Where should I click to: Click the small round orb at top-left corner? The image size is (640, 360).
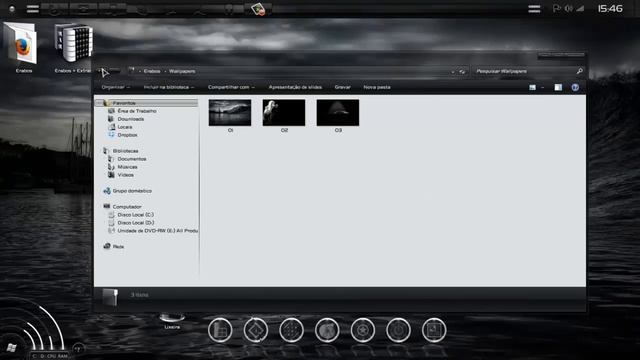12,9
